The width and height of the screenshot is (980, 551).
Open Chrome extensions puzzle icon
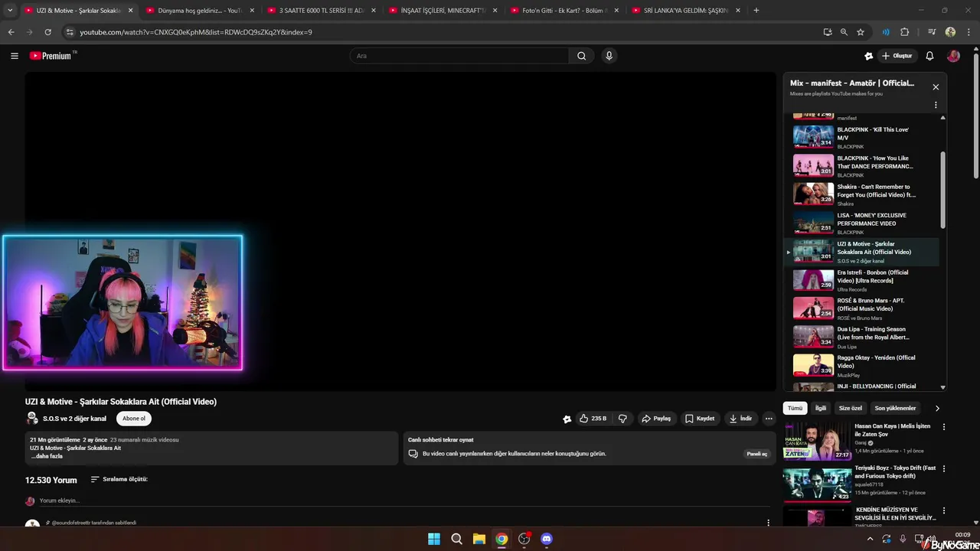pos(905,32)
